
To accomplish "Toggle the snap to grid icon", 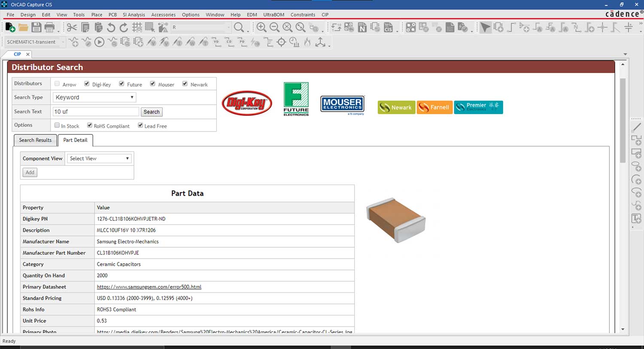I will pos(137,27).
